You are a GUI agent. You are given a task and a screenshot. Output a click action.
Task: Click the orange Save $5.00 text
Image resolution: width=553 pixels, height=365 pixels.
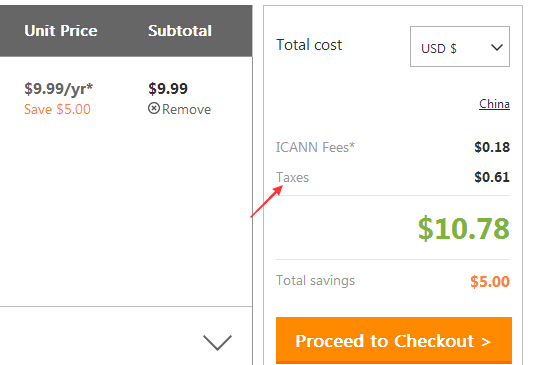coord(57,109)
